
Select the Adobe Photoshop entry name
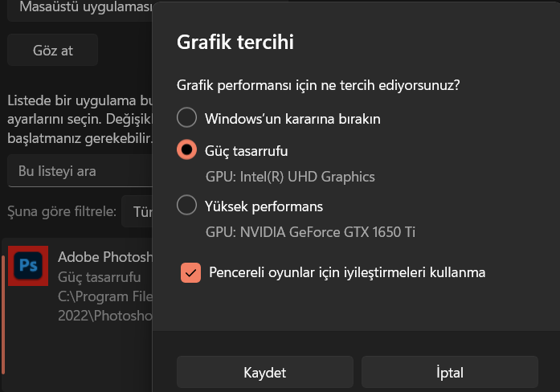pyautogui.click(x=104, y=257)
